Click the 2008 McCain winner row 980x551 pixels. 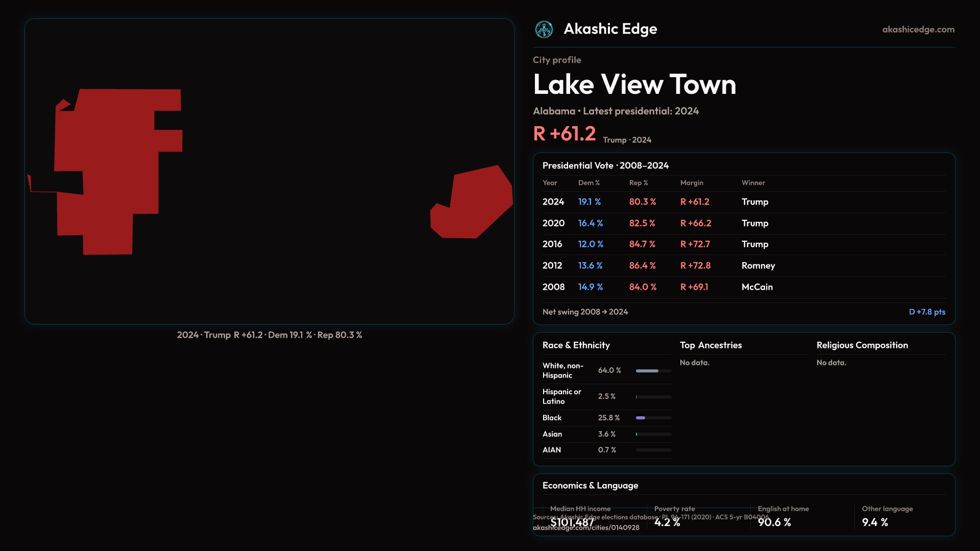[757, 287]
